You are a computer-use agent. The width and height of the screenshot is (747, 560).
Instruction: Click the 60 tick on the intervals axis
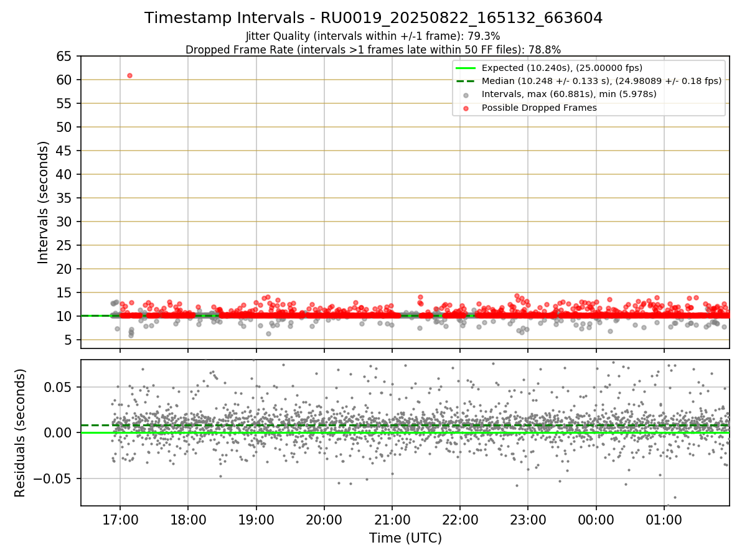(65, 80)
